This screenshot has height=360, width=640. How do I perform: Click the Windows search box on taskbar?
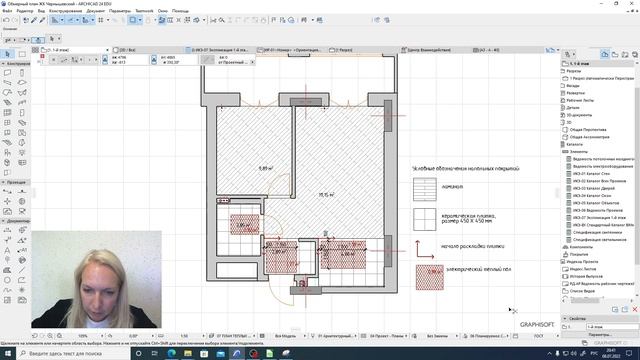click(x=73, y=353)
